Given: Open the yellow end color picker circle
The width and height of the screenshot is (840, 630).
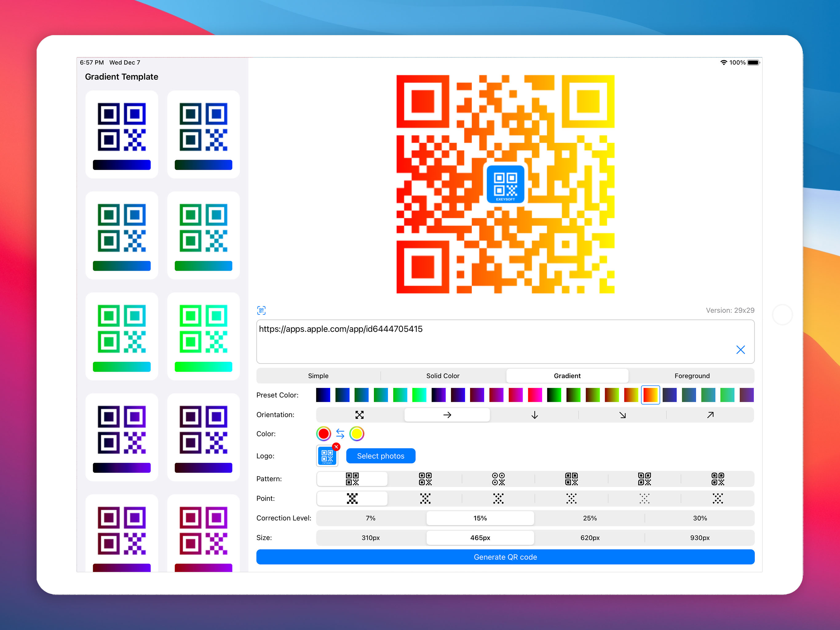Looking at the screenshot, I should [357, 433].
